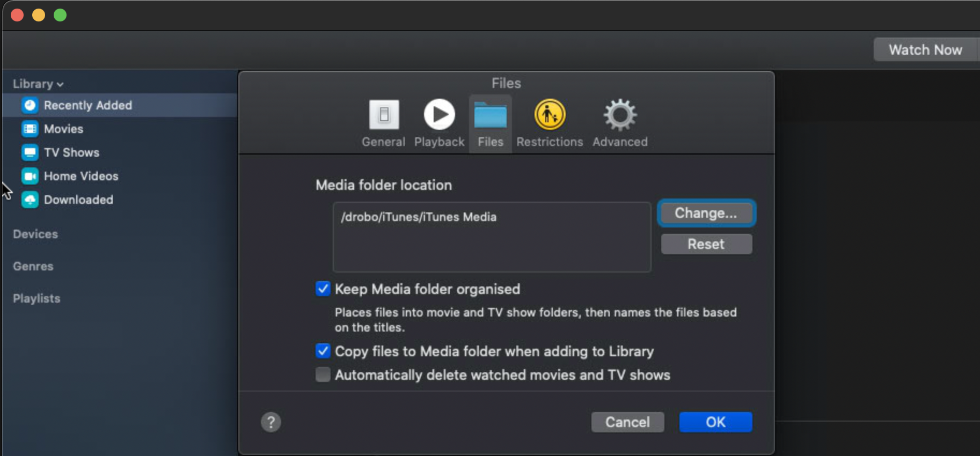Uncheck Keep Media folder organised
Image resolution: width=980 pixels, height=456 pixels.
coord(323,289)
